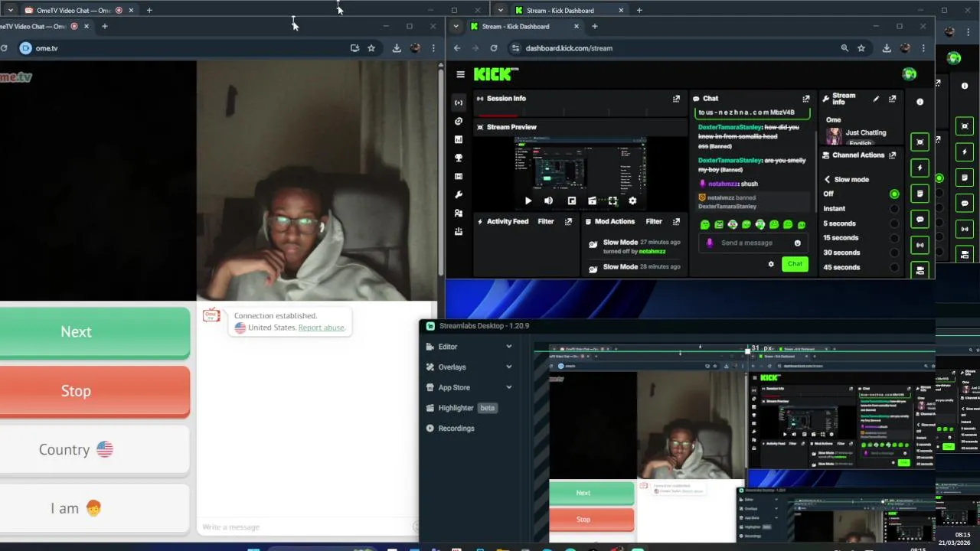The height and width of the screenshot is (551, 980).
Task: Click the Kick Send a message field
Action: pyautogui.click(x=754, y=243)
